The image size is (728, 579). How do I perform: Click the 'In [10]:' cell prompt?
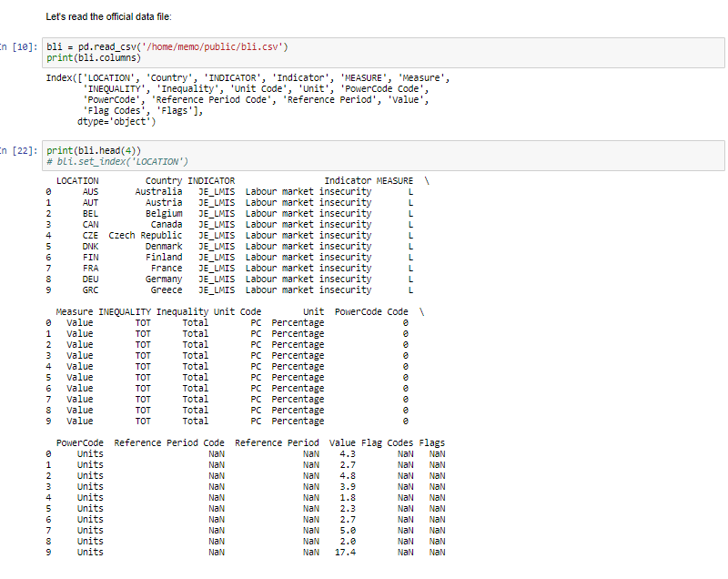[18, 47]
